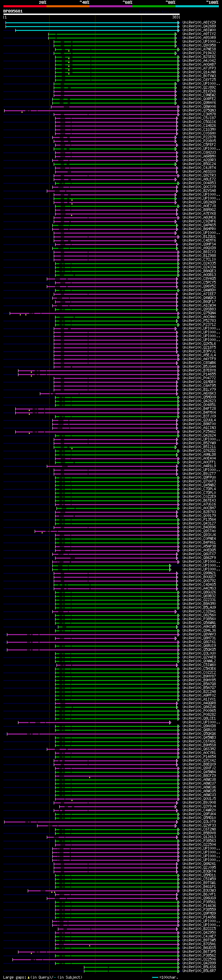Image resolution: width=222 pixels, height=980 pixels.
Task: Click hit UniRef100_Q0RFE2
Action: [199, 99]
